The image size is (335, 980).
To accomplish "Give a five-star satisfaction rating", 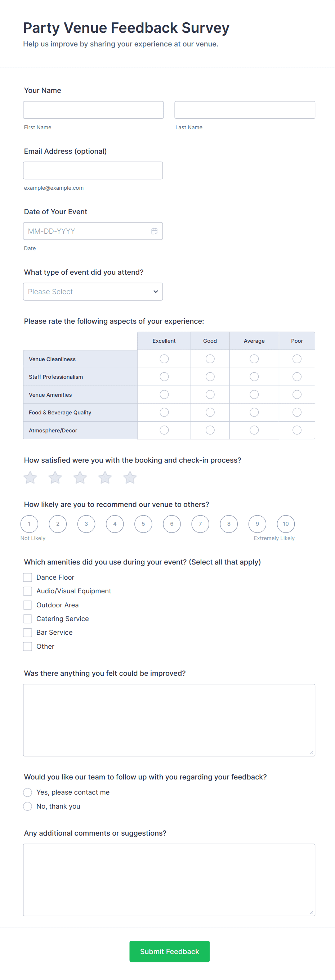I will point(130,477).
